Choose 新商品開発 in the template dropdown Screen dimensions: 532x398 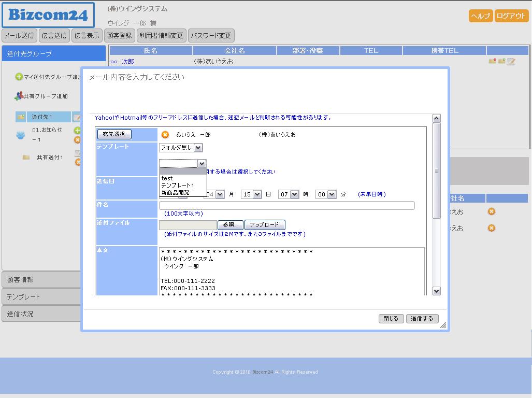(x=176, y=193)
